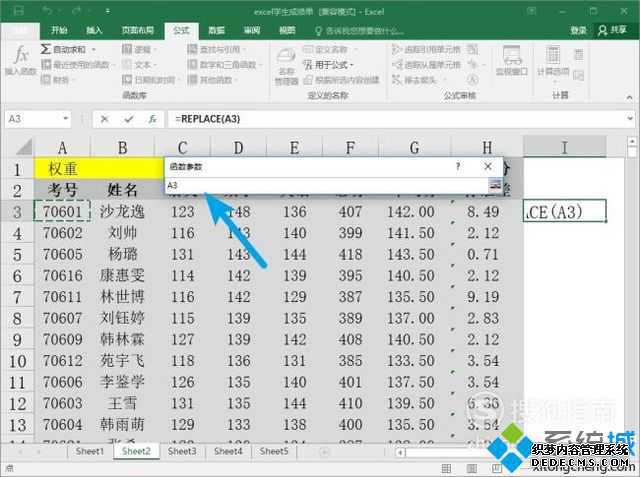Click the help question mark in the 函数参数 dialog
This screenshot has height=477, width=640.
(x=458, y=166)
